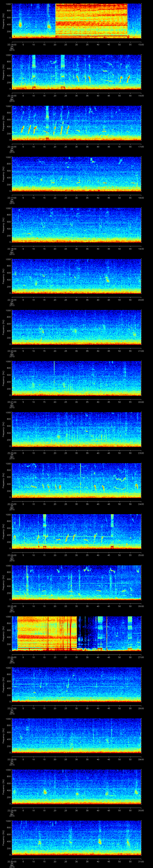Open the spectrogram panel starting at 22:16:00
The height and width of the screenshot is (868, 153).
point(77,123)
